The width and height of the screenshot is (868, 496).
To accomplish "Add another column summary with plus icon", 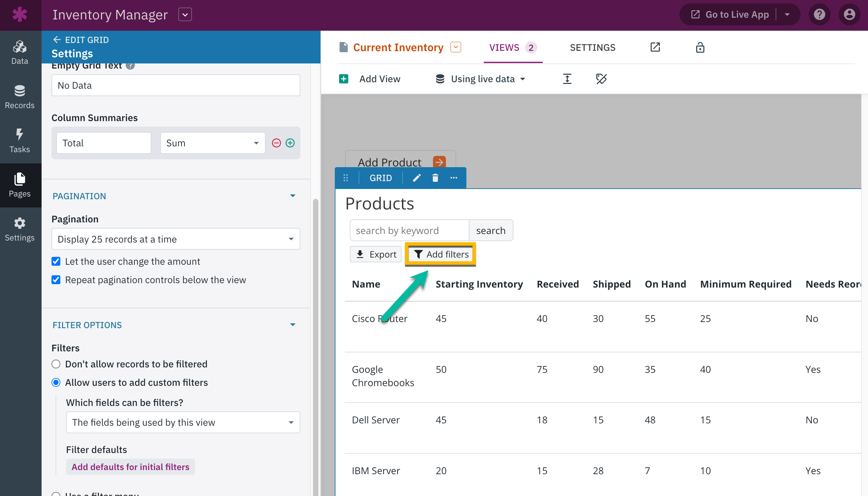I will (290, 143).
